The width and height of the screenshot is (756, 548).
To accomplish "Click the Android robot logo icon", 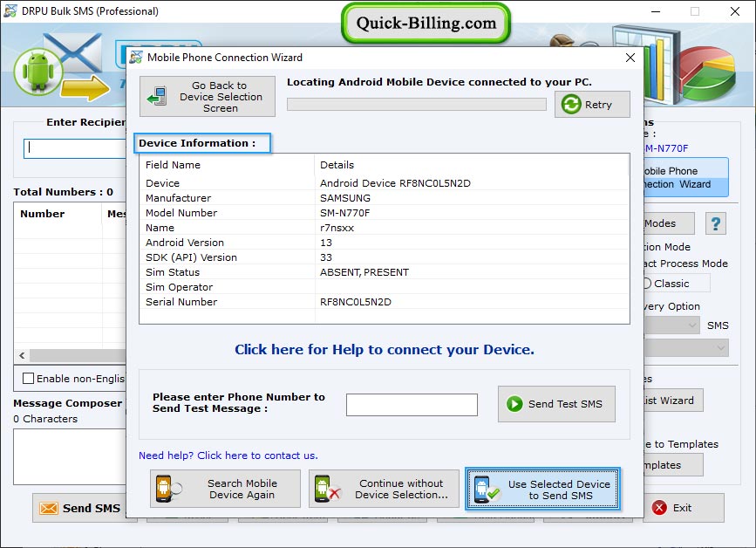I will click(38, 72).
